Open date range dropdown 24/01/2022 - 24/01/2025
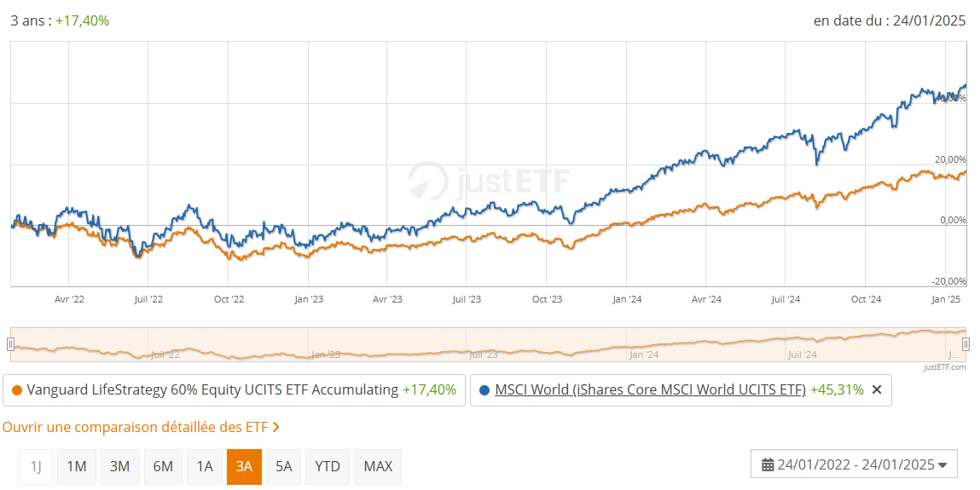This screenshot has height=490, width=980. 854,464
